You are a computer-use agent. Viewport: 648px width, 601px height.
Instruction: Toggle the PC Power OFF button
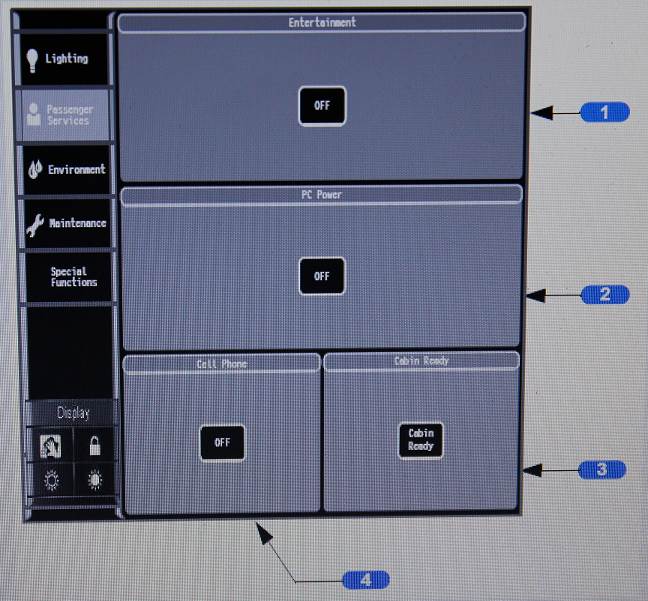[x=322, y=276]
